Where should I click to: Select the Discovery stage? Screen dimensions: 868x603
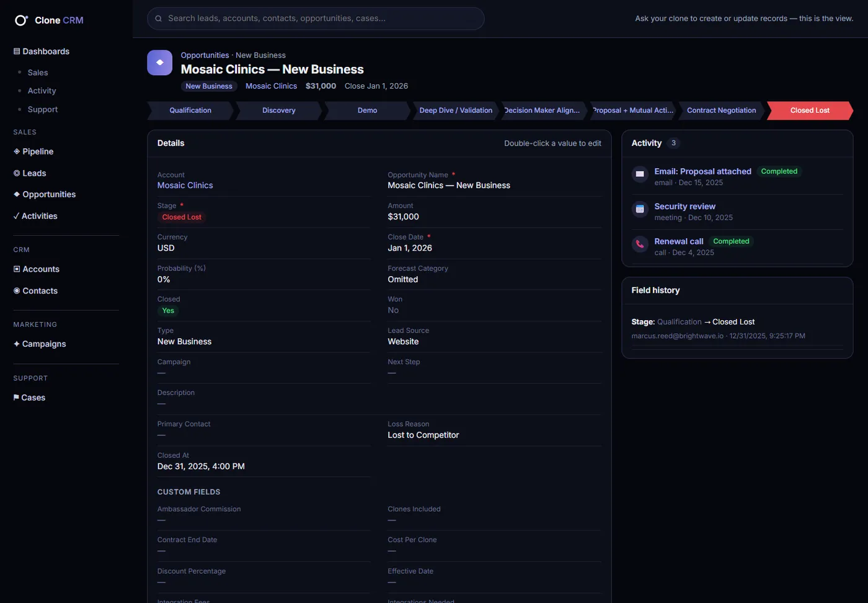coord(279,110)
